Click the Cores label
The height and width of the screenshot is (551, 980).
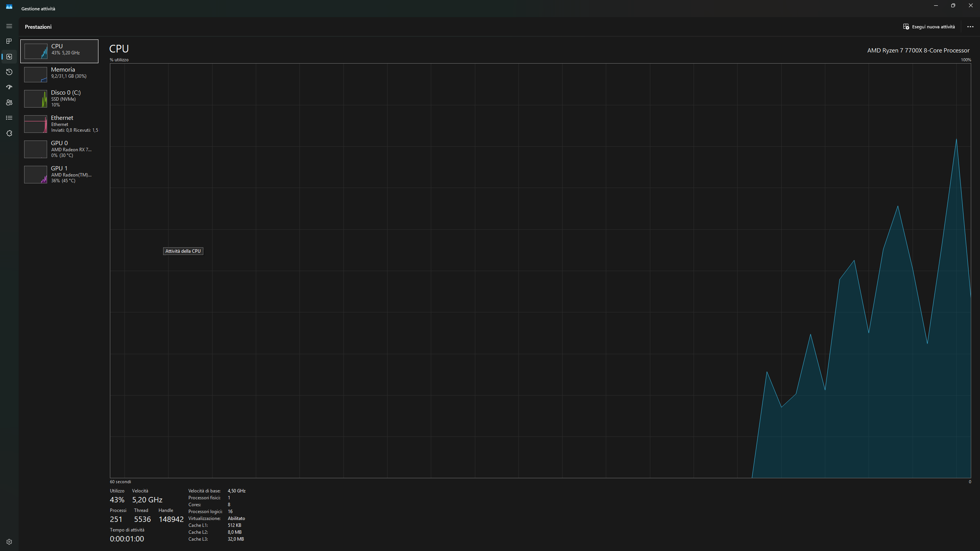(x=195, y=505)
